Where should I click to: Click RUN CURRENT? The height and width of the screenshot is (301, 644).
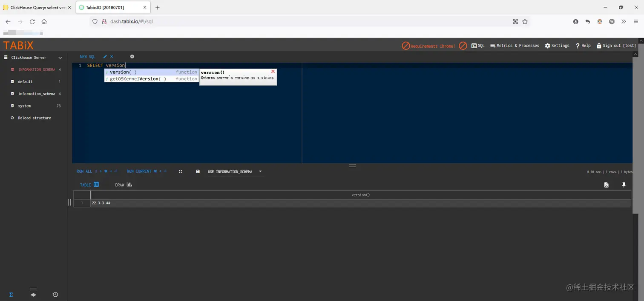[147, 171]
